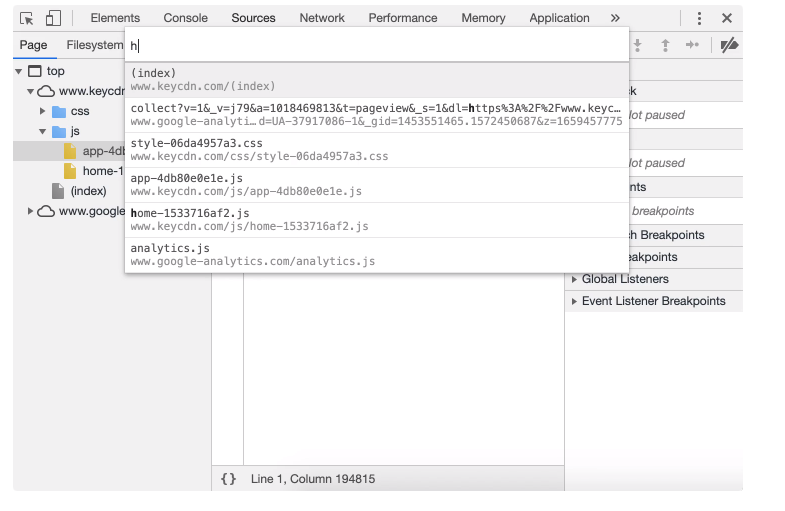Collapse the js folder arrow

tap(43, 132)
